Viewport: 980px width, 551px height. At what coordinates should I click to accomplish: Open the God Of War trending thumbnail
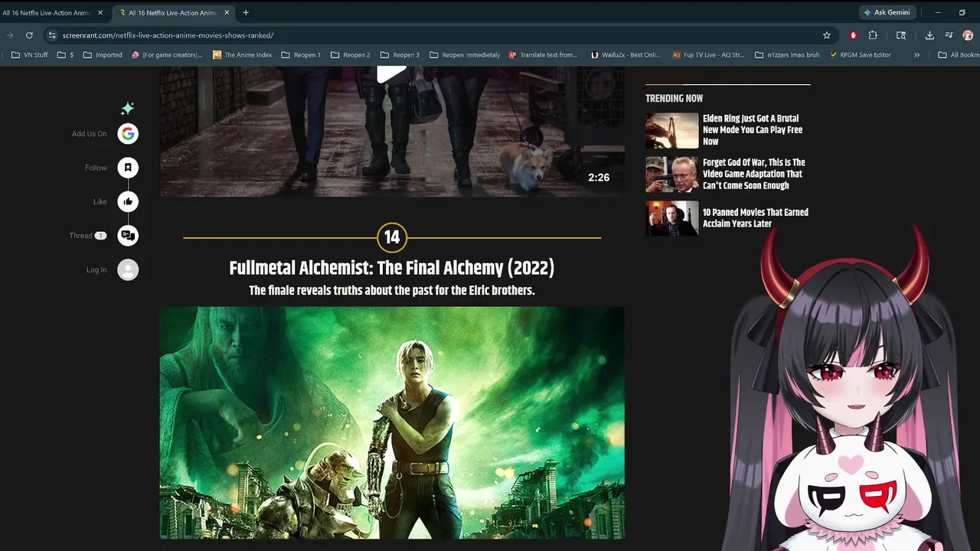click(x=671, y=174)
